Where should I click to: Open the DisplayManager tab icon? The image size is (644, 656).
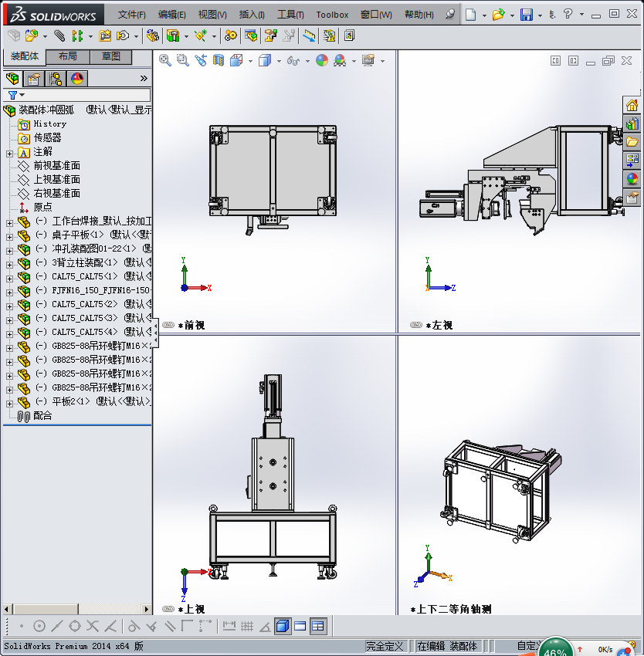click(77, 79)
